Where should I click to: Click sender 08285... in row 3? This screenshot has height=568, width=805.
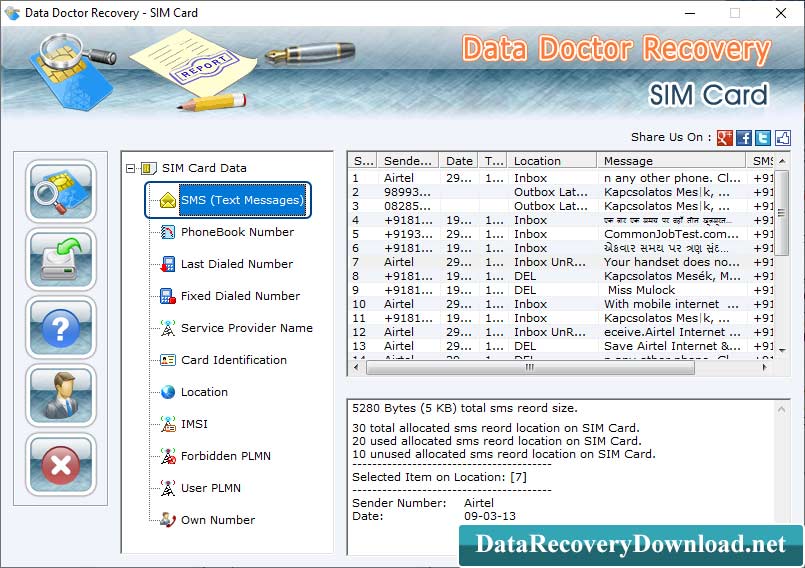[x=407, y=206]
